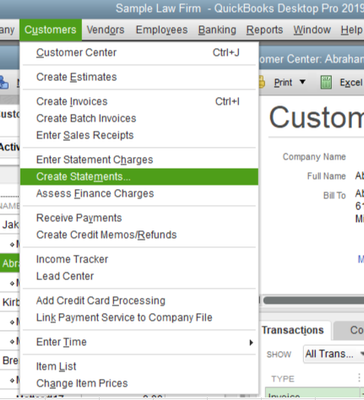Click the Bill To label
Viewport: 364px width, 400px height.
335,195
